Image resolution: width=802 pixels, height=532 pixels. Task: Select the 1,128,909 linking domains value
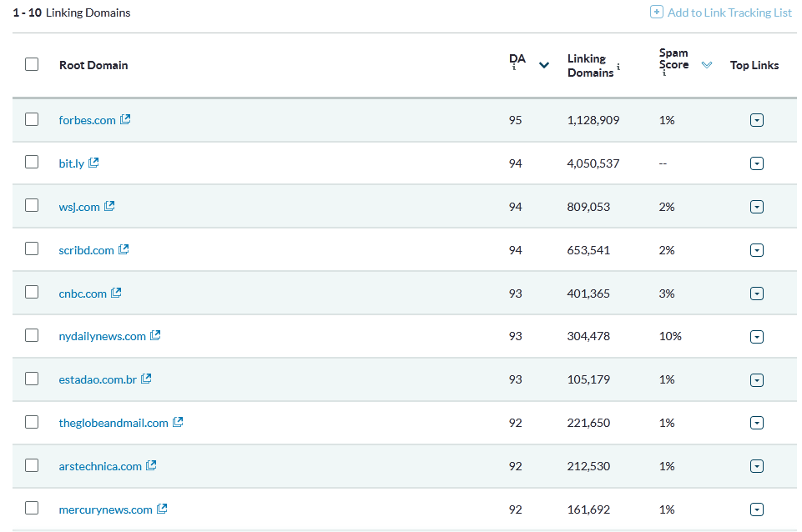(x=593, y=120)
